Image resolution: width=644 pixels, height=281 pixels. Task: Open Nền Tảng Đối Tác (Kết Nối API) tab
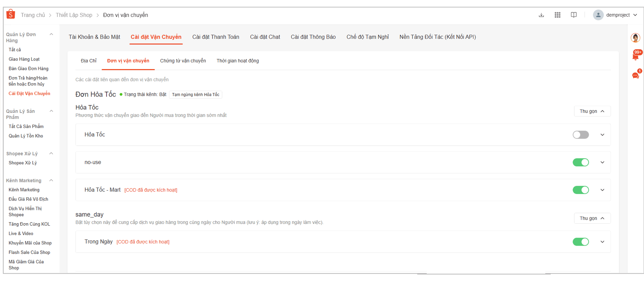[438, 37]
